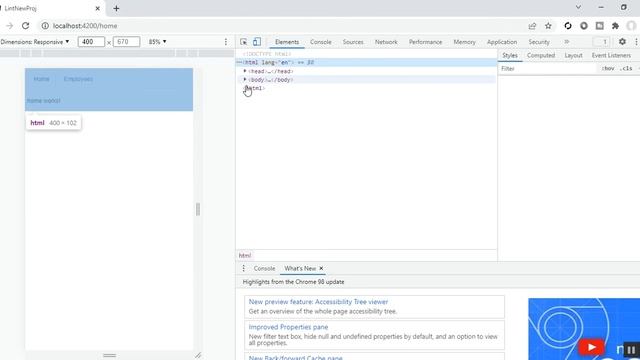Viewport: 640px width, 360px height.
Task: Go forward in browser history
Action: click(x=9, y=26)
